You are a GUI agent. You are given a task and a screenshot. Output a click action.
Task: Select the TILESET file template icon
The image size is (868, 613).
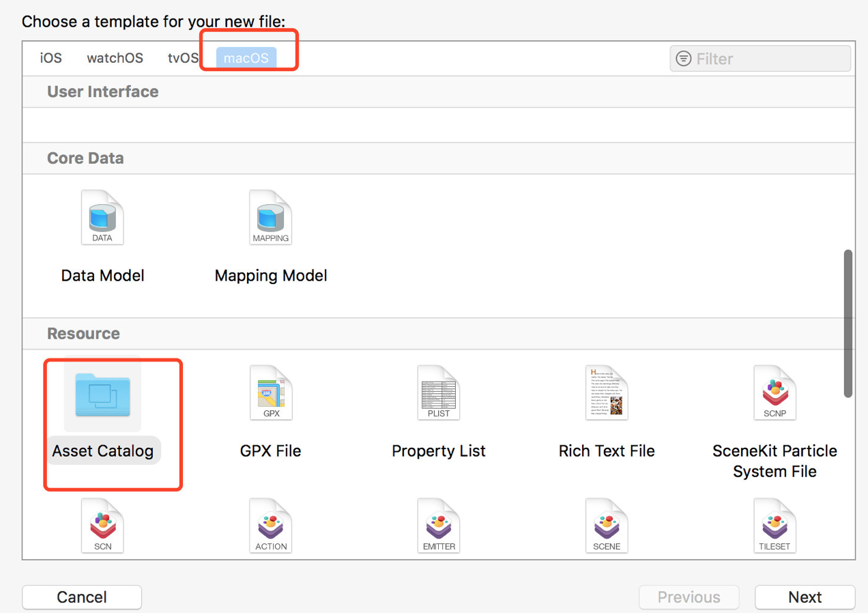tap(775, 526)
